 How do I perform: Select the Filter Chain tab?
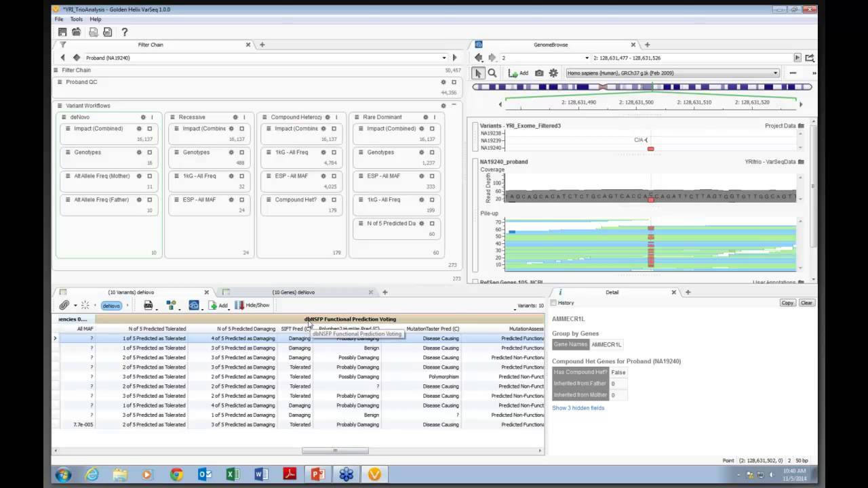click(151, 45)
